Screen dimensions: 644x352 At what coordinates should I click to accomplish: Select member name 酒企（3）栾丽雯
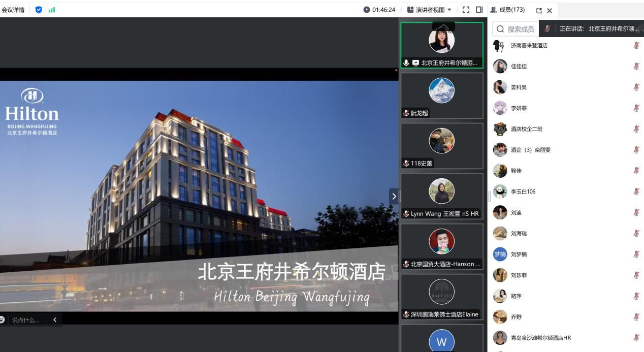[x=531, y=150]
